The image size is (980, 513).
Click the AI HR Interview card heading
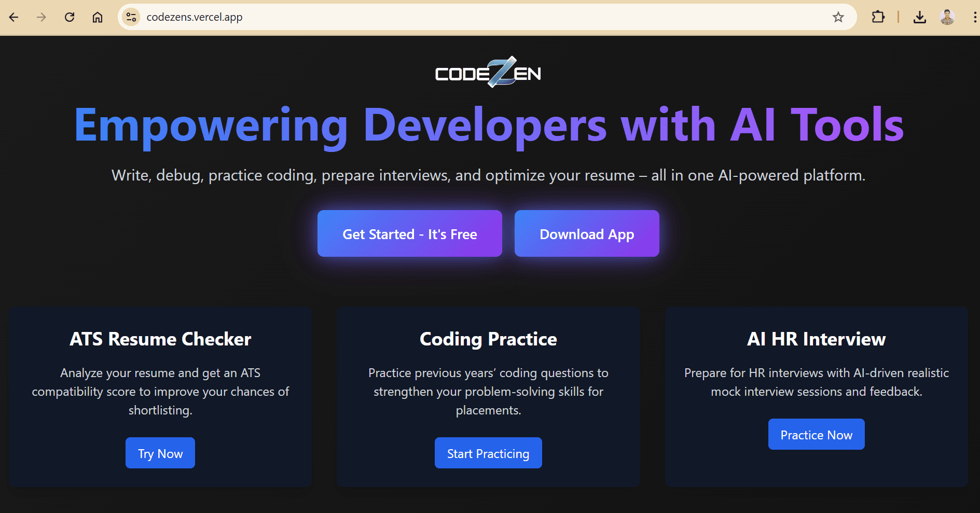[816, 339]
